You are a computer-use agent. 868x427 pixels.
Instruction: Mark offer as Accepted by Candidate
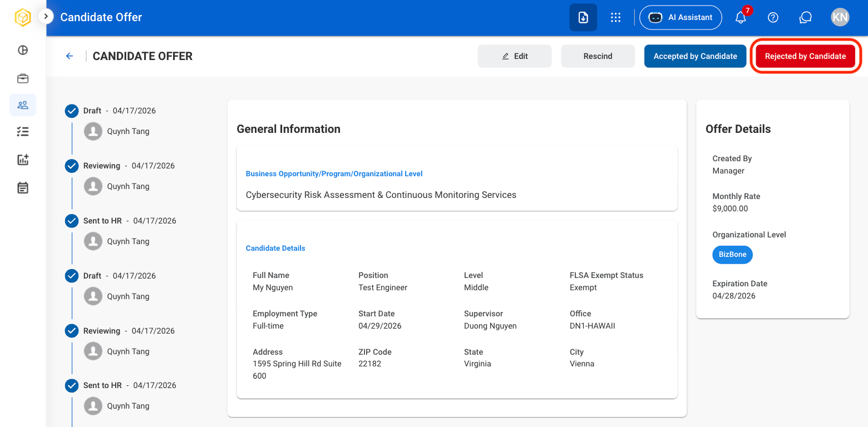(696, 56)
